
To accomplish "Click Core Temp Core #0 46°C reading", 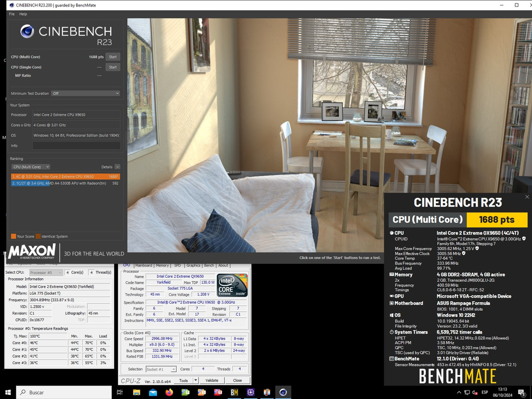I will (x=48, y=343).
